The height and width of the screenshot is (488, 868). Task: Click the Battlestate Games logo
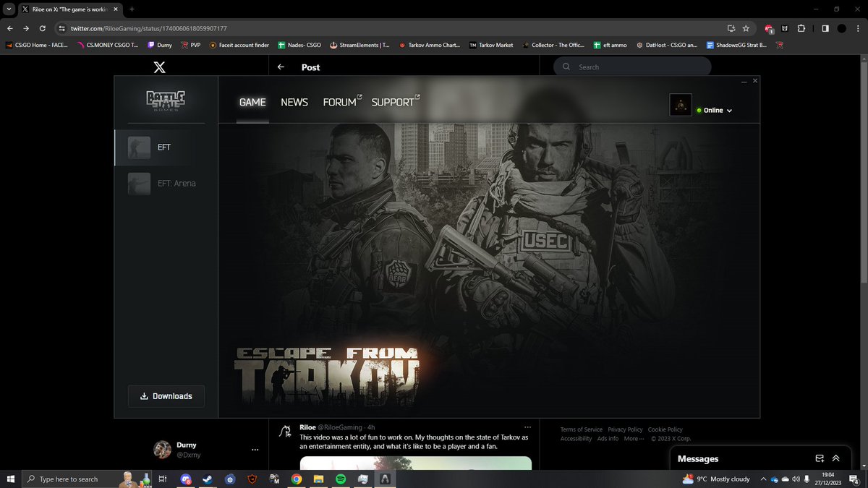click(166, 100)
